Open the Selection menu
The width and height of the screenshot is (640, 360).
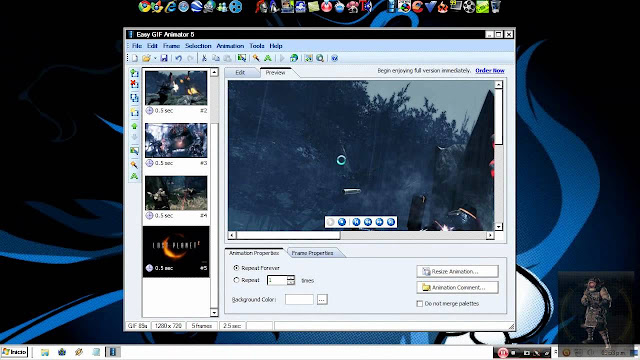pyautogui.click(x=198, y=46)
